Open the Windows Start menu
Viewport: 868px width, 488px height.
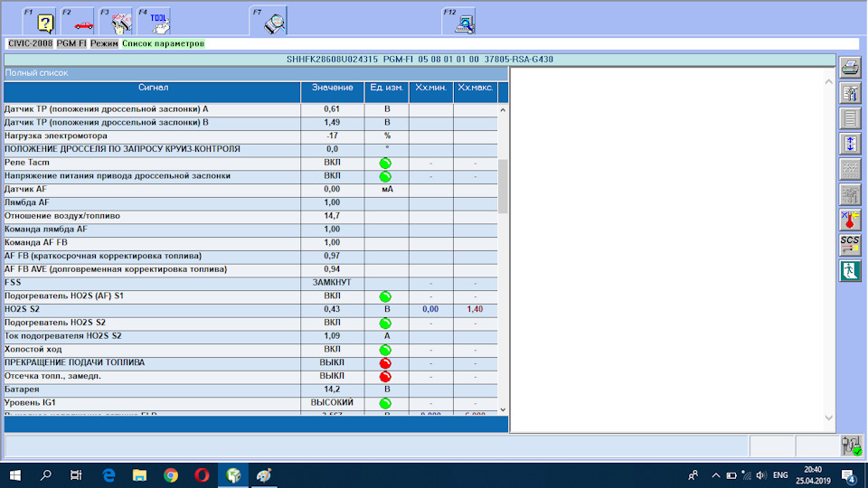[x=15, y=475]
